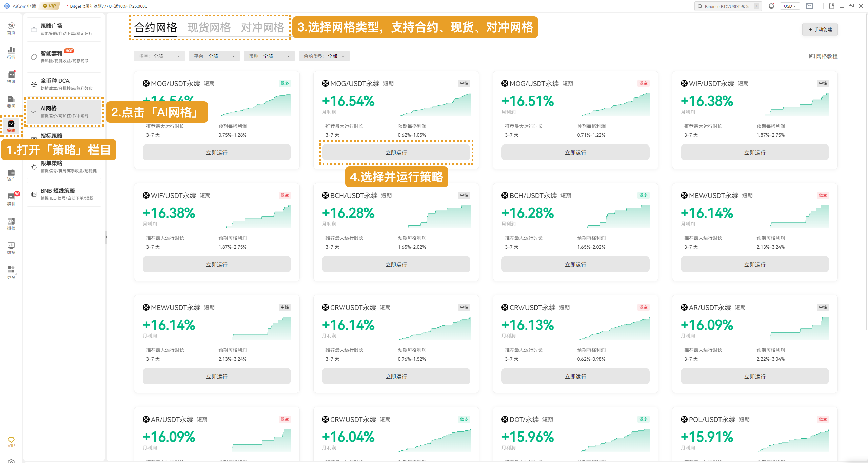Open the 资产 assets sidebar icon
This screenshot has width=868, height=463.
[x=11, y=175]
